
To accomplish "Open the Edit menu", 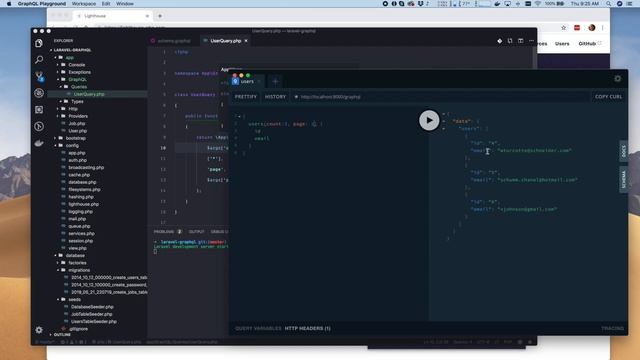I will pos(106,4).
